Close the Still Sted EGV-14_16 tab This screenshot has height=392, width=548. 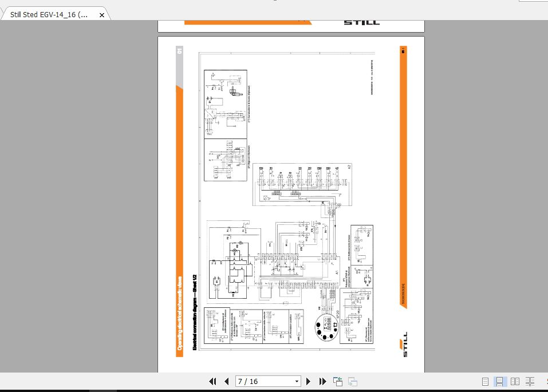click(102, 15)
